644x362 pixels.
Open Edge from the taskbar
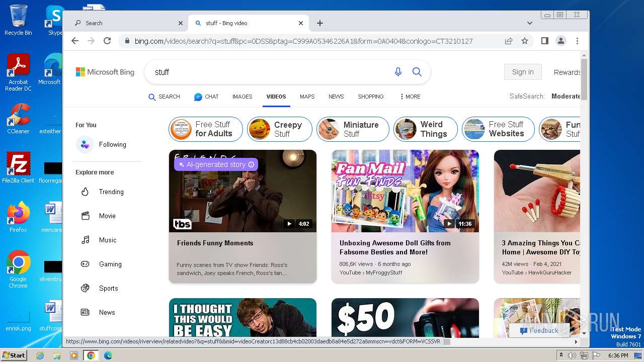pyautogui.click(x=108, y=355)
